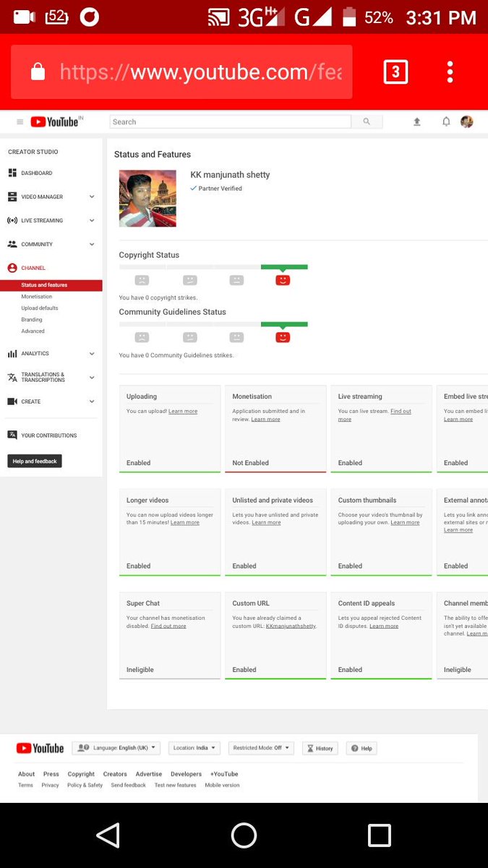Tap the Android home button
The image size is (488, 868).
244,835
